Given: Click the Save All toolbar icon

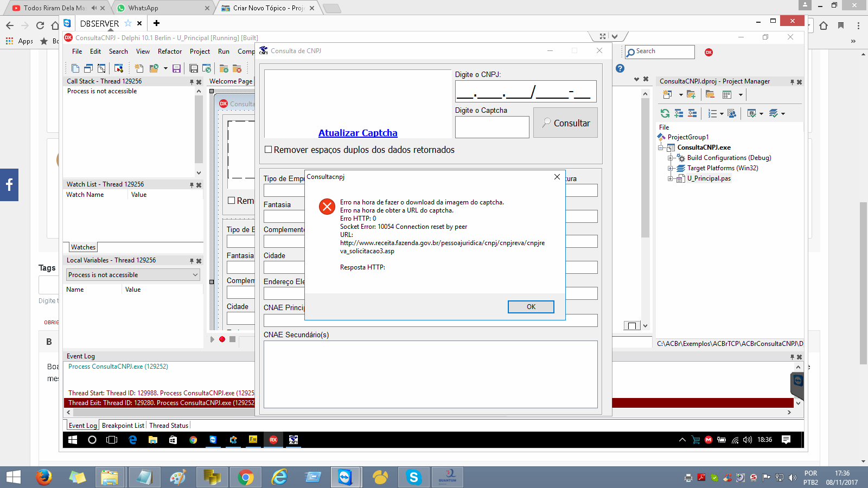Looking at the screenshot, I should coord(194,68).
